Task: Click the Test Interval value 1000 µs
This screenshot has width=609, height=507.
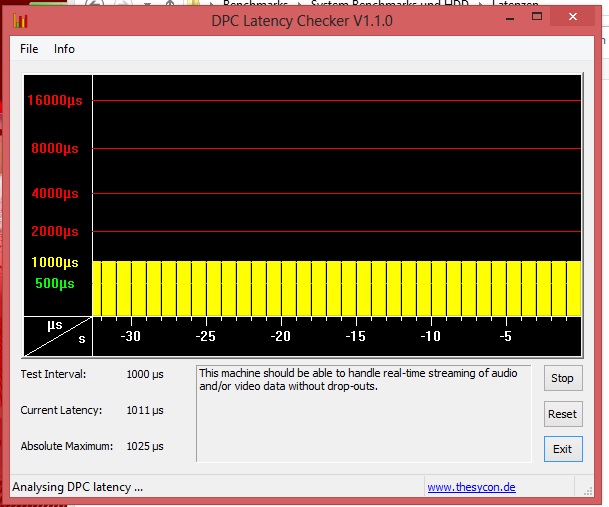Action: tap(145, 375)
